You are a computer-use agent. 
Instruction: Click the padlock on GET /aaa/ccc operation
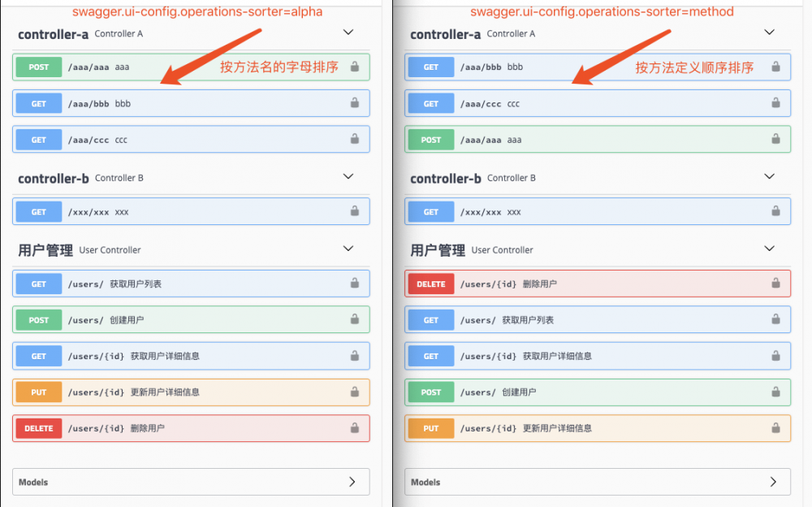[x=355, y=139]
